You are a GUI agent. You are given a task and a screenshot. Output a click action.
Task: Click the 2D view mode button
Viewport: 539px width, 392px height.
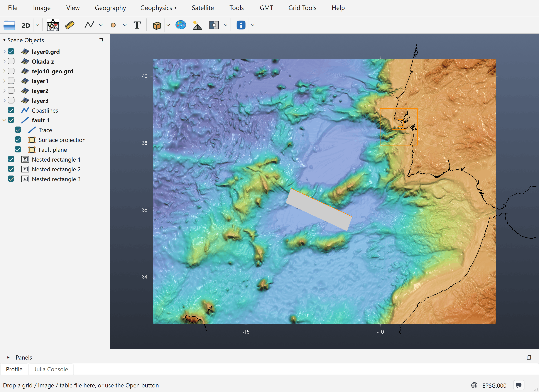(26, 25)
